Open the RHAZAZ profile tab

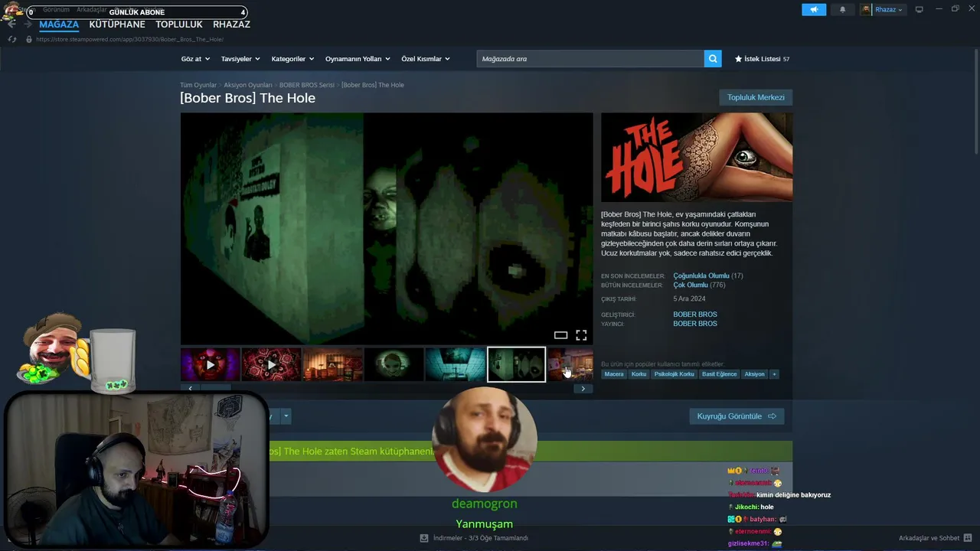tap(231, 24)
